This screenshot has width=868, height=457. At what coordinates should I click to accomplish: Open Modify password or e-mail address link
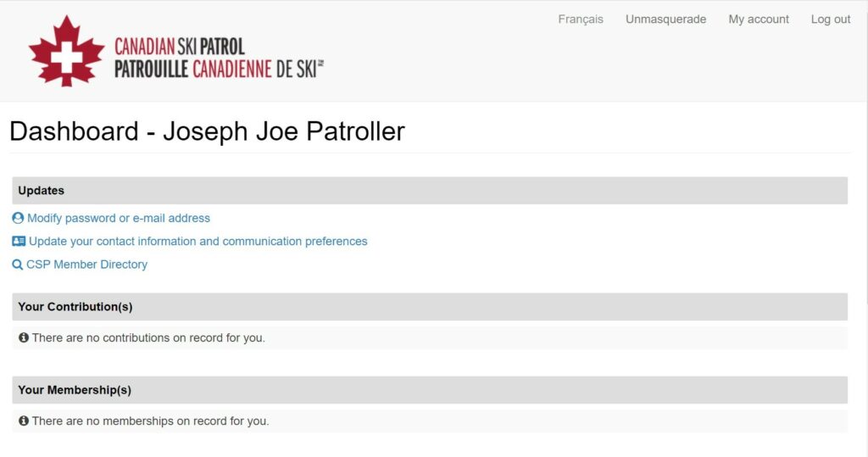pos(119,218)
